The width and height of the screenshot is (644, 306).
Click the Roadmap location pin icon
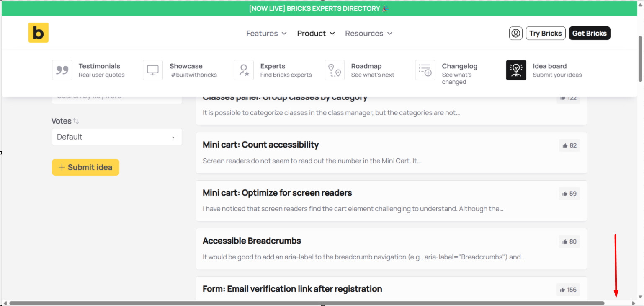coord(334,70)
